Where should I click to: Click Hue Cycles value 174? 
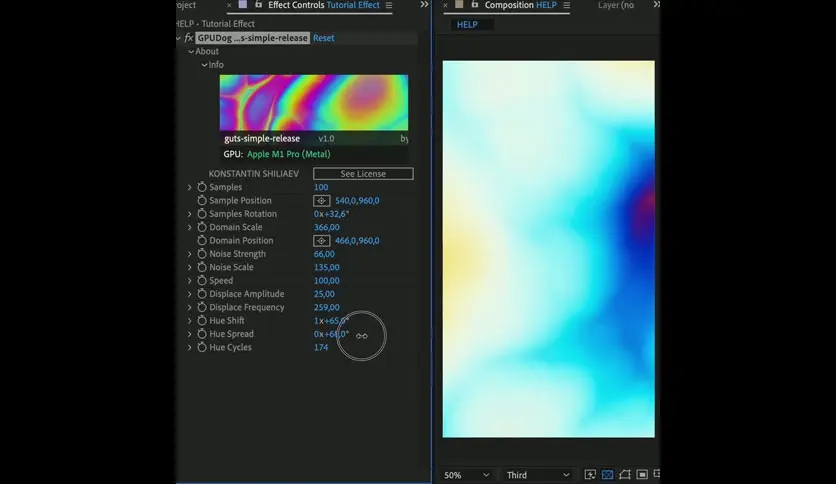321,347
